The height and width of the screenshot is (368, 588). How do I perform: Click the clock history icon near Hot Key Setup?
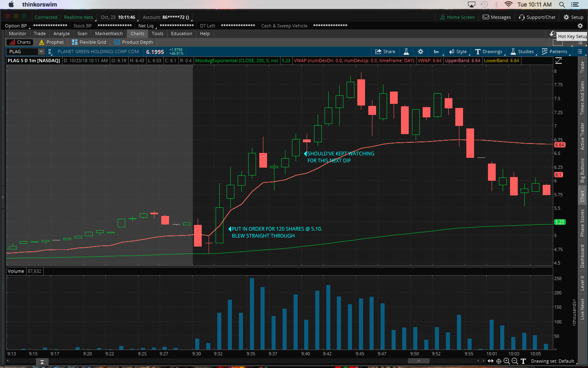click(553, 34)
